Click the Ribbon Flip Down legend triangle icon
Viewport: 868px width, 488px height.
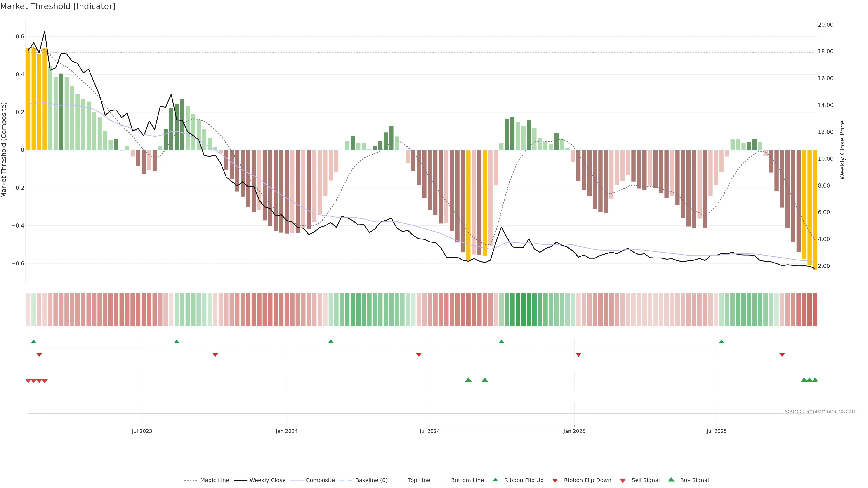click(x=555, y=481)
